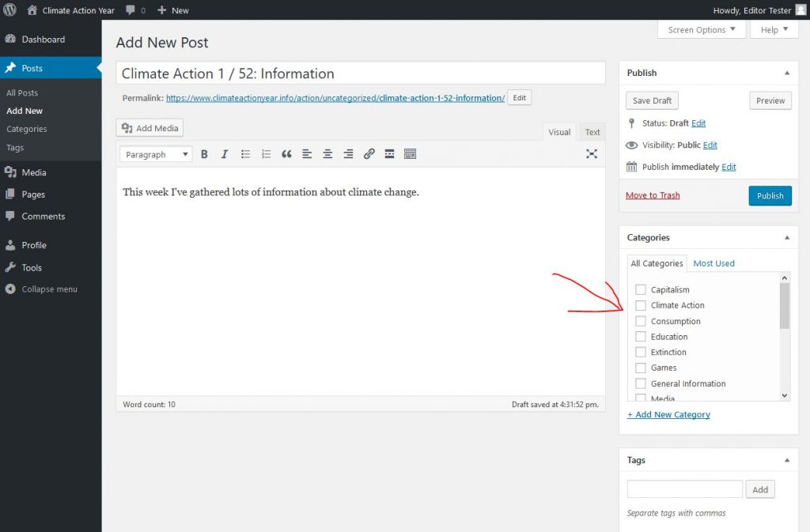810x532 pixels.
Task: Open the Most Used categories tab
Action: click(x=713, y=263)
